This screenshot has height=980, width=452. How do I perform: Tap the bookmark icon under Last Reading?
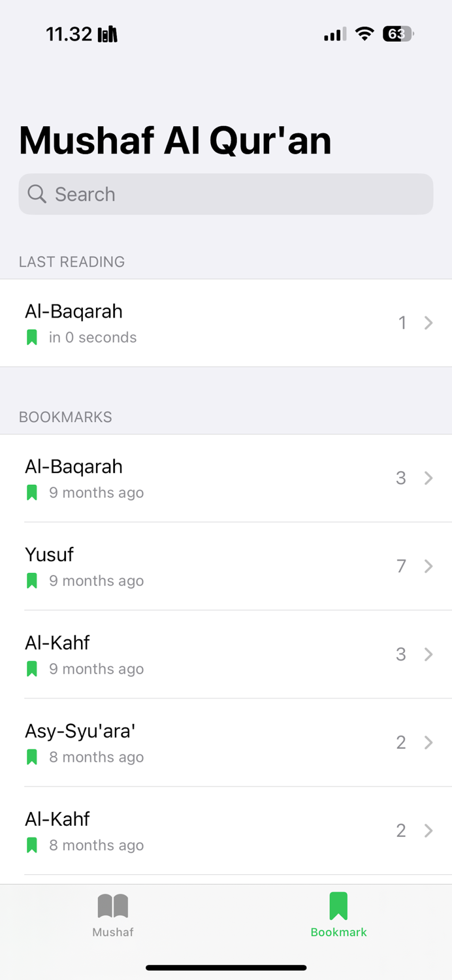31,336
